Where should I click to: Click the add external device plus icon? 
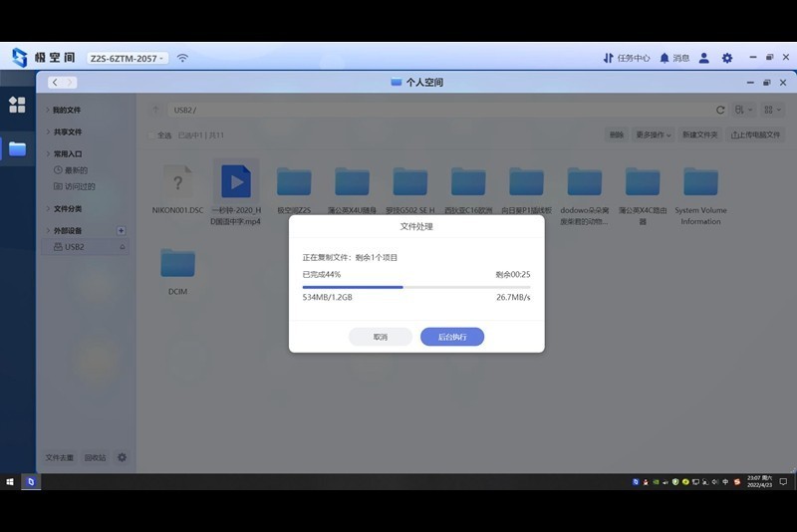[x=122, y=230]
